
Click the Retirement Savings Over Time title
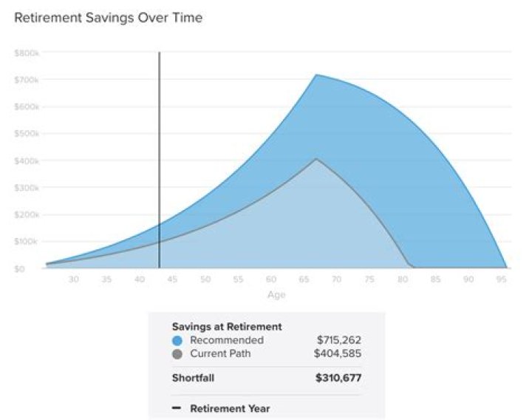[x=109, y=18]
